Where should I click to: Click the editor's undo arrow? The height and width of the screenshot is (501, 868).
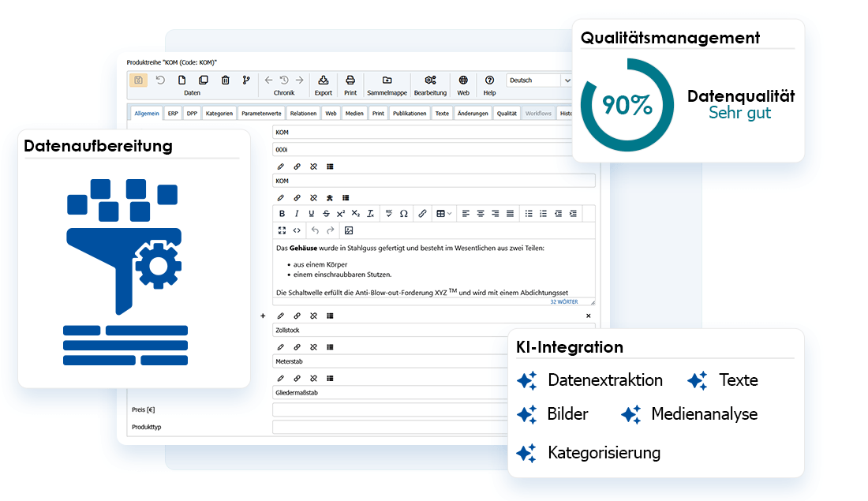(315, 230)
